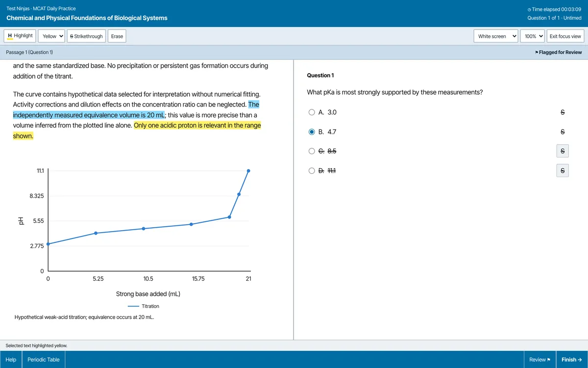Click the Passage 1 (Question 1) header
The width and height of the screenshot is (588, 368).
[x=29, y=53]
